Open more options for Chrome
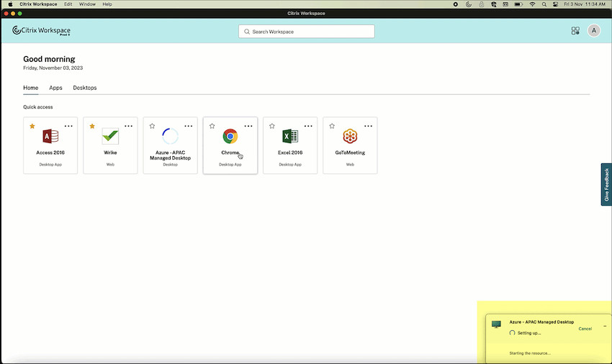Screen dimensions: 612x364 tap(248, 126)
